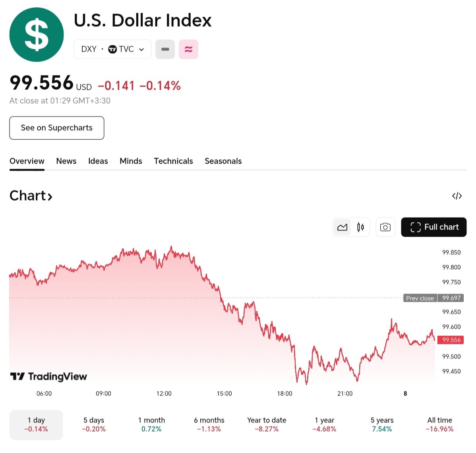
Task: Select the 5 days time range
Action: pos(94,424)
